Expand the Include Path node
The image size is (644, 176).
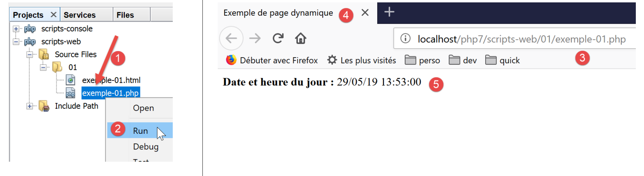30,106
